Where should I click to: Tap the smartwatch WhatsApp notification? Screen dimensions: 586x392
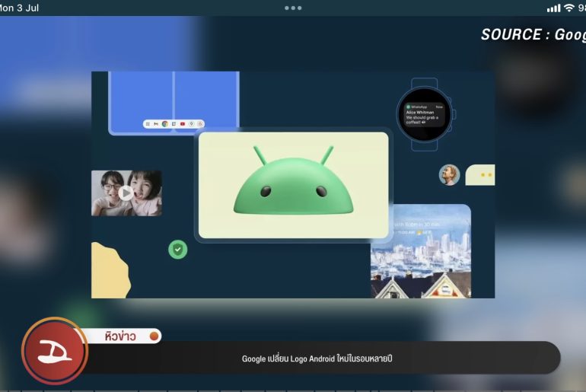424,114
